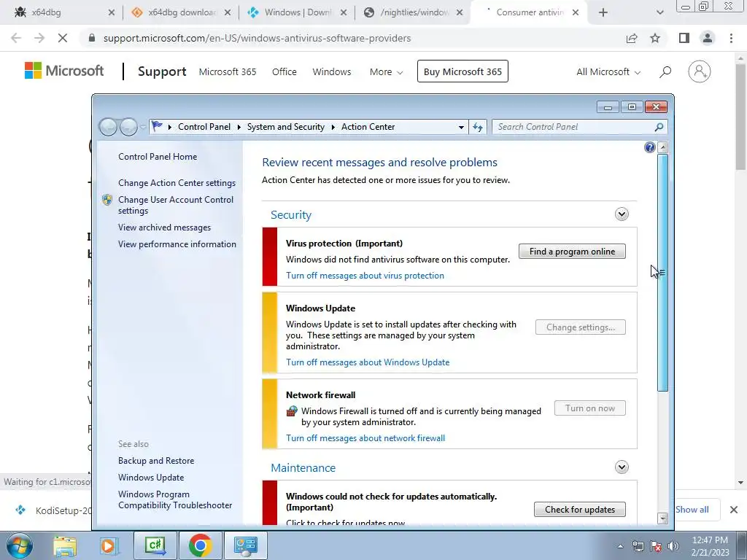Click the Chrome address bar URL
Image resolution: width=747 pixels, height=560 pixels.
pyautogui.click(x=257, y=38)
